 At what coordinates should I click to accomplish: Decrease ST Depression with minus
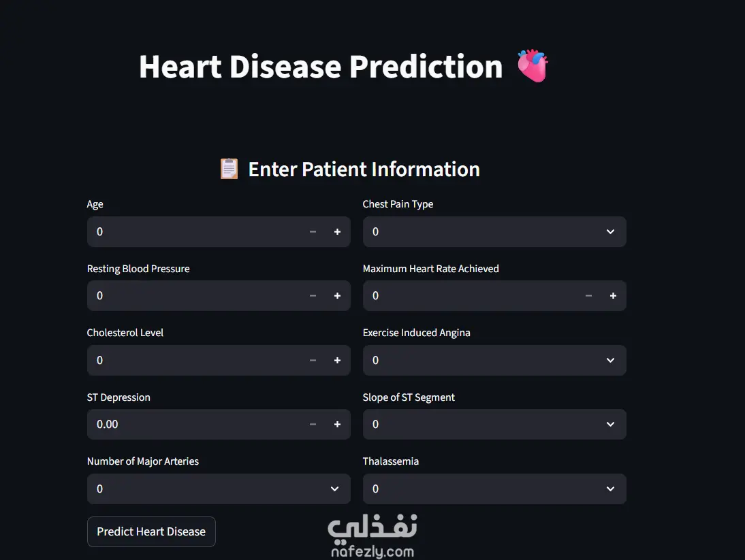(x=313, y=425)
